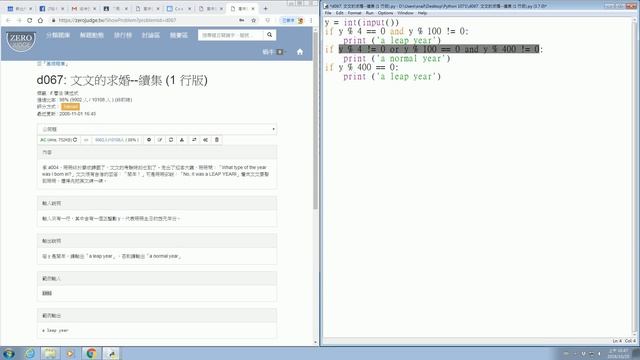The width and height of the screenshot is (640, 360).
Task: Click the Chrome back arrow
Action: click(9, 20)
